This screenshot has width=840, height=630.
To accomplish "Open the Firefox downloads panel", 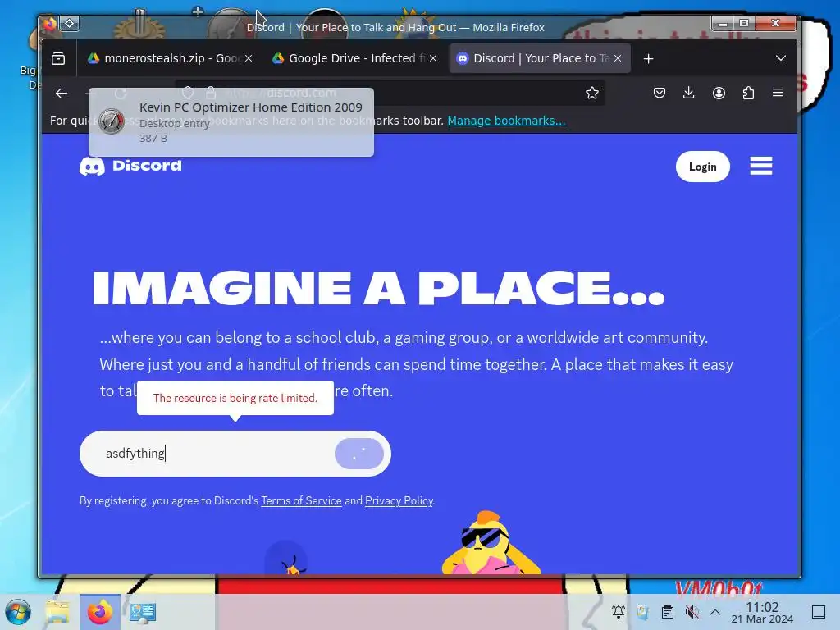I will 689,93.
